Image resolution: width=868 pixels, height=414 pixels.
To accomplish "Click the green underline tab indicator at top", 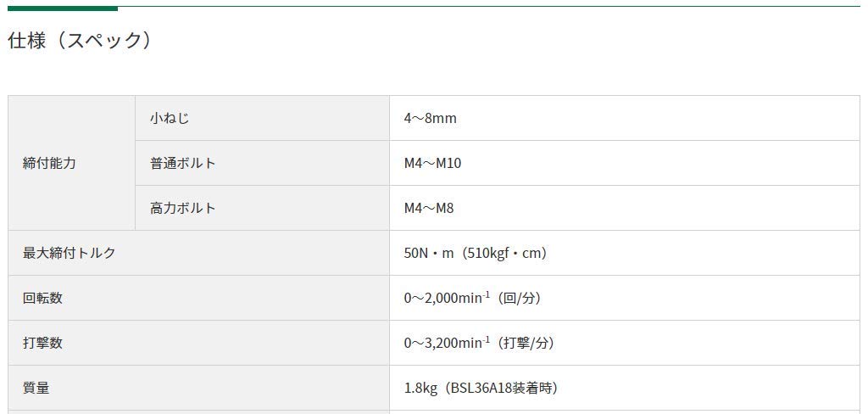I will [x=63, y=8].
